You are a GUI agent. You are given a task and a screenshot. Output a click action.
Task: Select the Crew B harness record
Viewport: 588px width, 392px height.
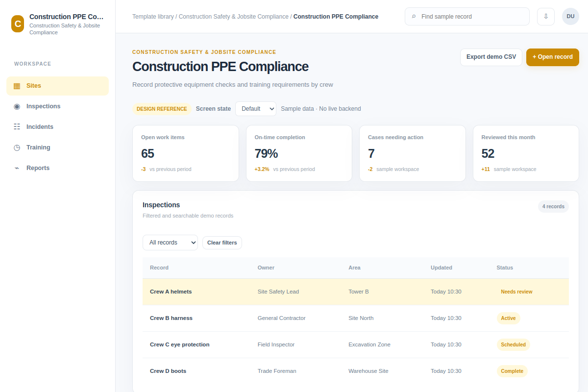point(356,318)
